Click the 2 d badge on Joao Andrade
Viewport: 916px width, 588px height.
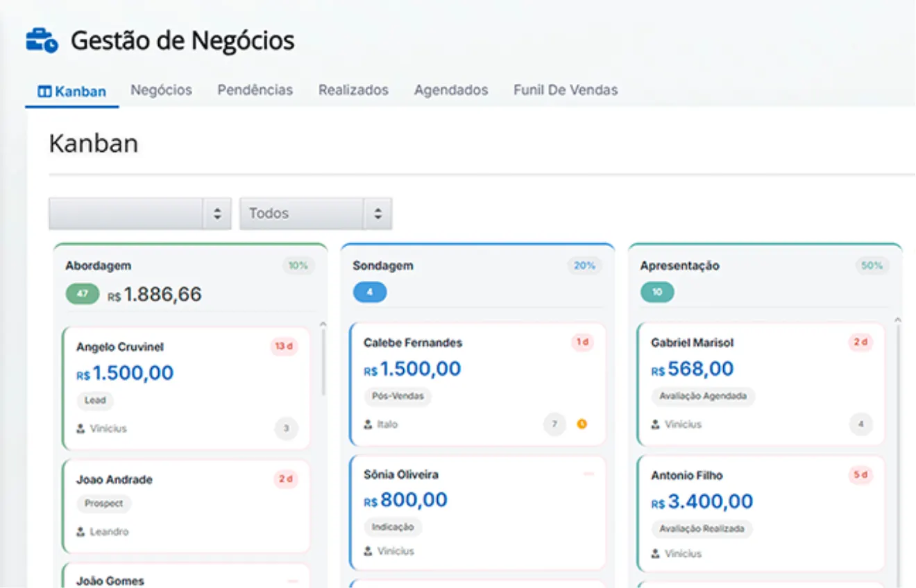click(x=286, y=479)
